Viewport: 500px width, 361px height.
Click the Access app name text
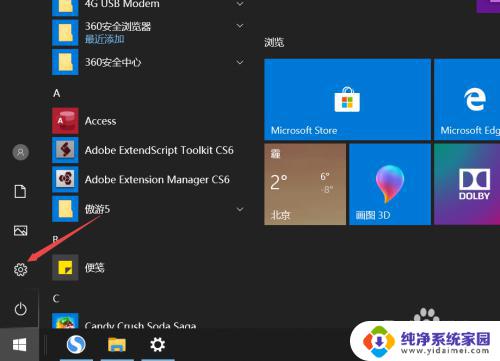point(100,121)
